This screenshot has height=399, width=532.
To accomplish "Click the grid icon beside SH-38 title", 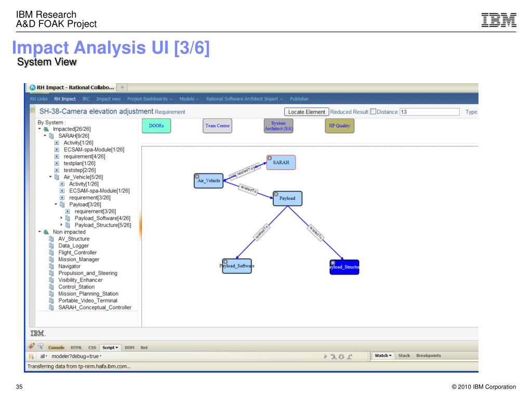I will (32, 110).
